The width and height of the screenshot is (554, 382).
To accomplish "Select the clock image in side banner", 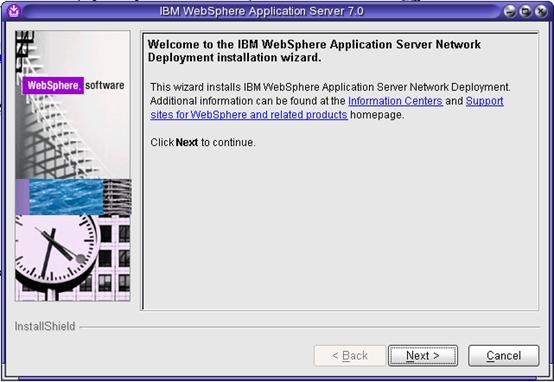I will pyautogui.click(x=57, y=254).
